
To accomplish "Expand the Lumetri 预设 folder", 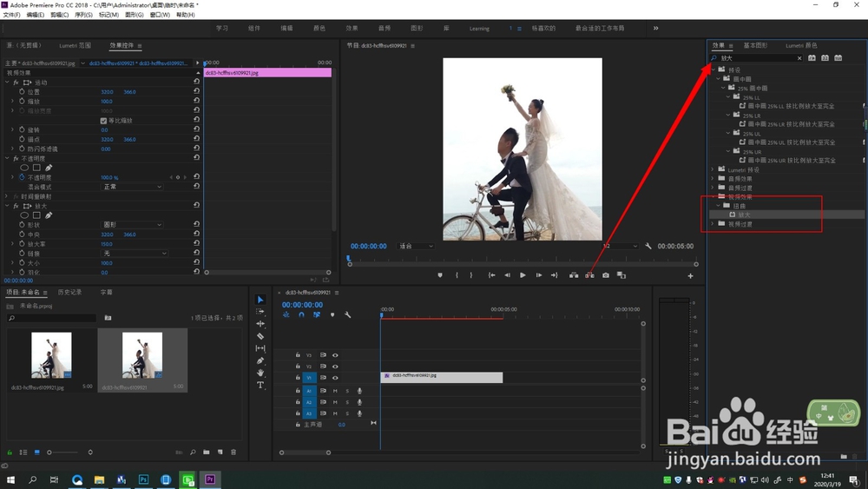I will click(x=713, y=169).
